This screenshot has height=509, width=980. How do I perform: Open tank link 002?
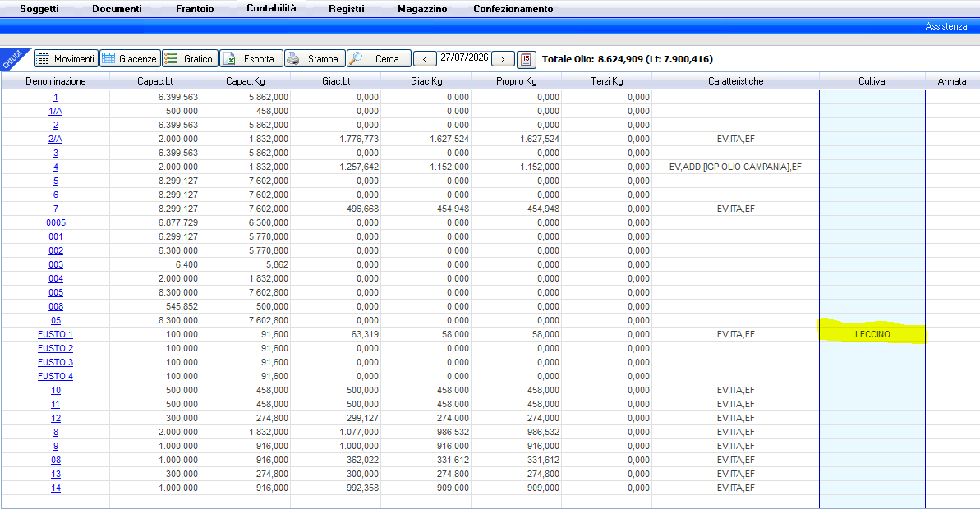pyautogui.click(x=56, y=250)
